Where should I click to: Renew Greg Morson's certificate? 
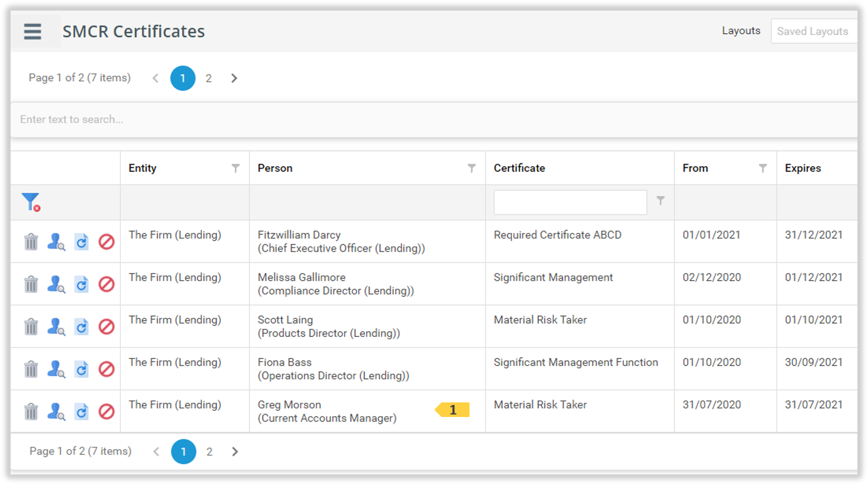click(81, 411)
